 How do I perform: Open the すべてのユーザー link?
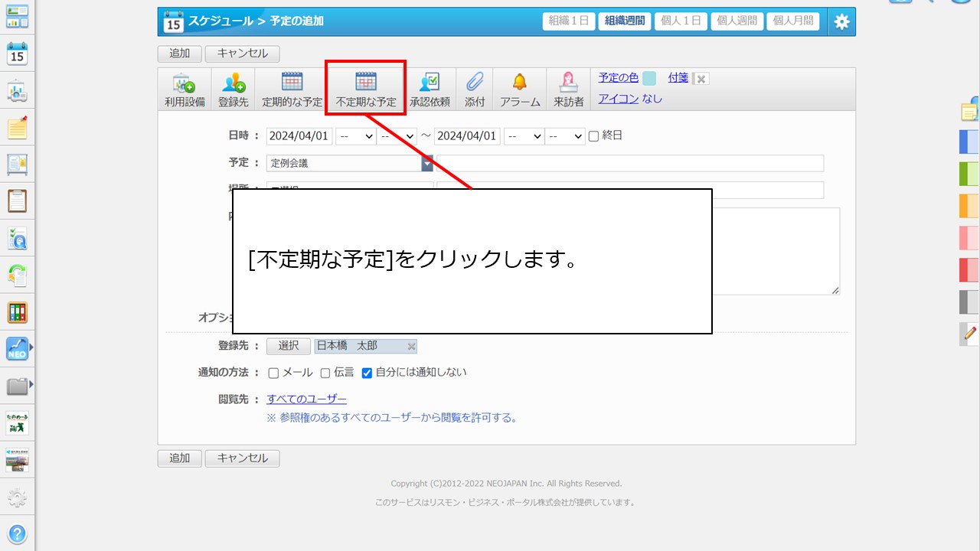pyautogui.click(x=306, y=399)
